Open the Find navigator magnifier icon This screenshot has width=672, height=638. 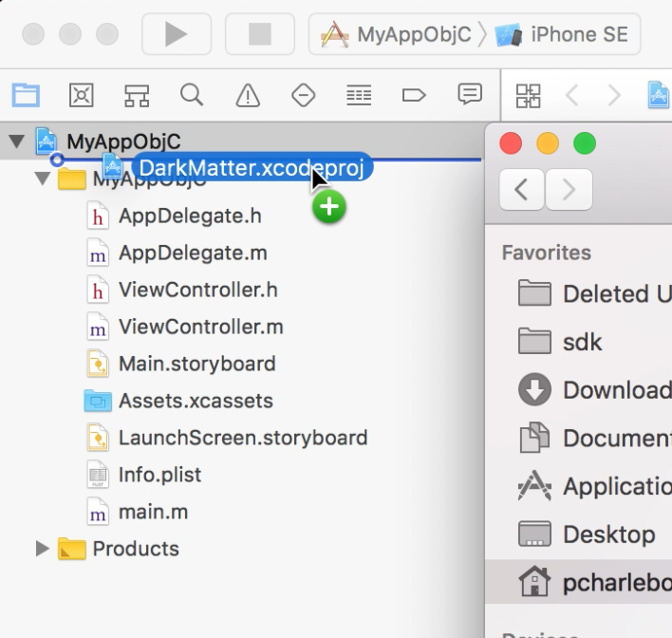[192, 95]
